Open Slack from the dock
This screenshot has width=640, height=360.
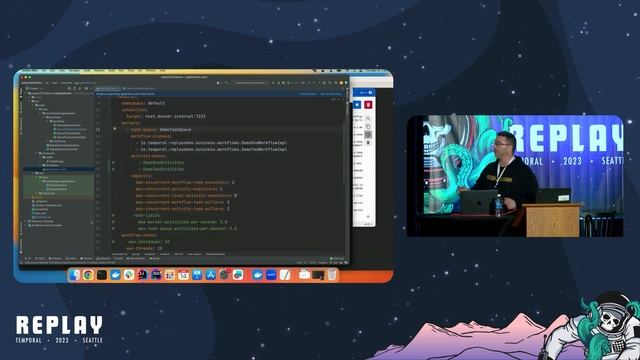[129, 275]
